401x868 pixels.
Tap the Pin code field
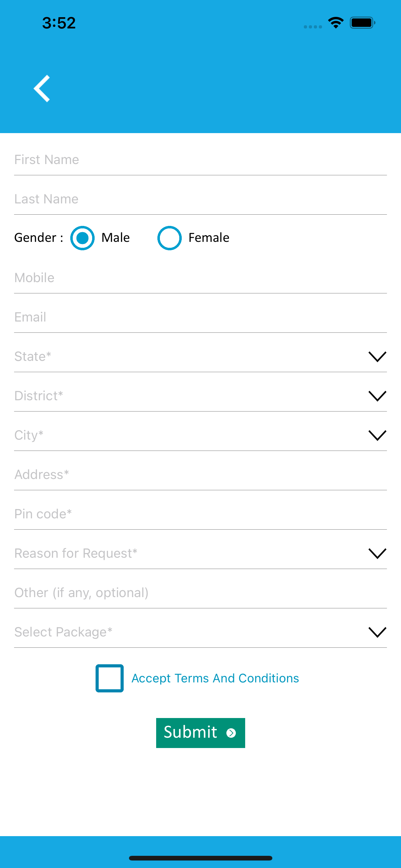200,514
